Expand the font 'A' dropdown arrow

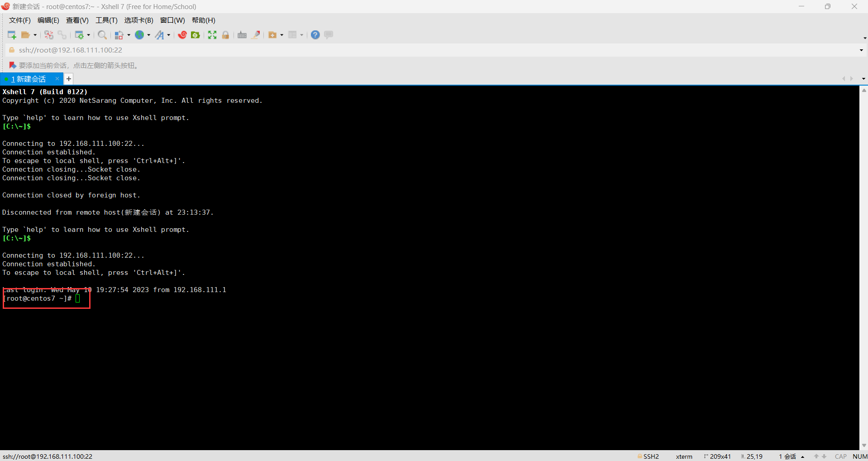[x=168, y=35]
